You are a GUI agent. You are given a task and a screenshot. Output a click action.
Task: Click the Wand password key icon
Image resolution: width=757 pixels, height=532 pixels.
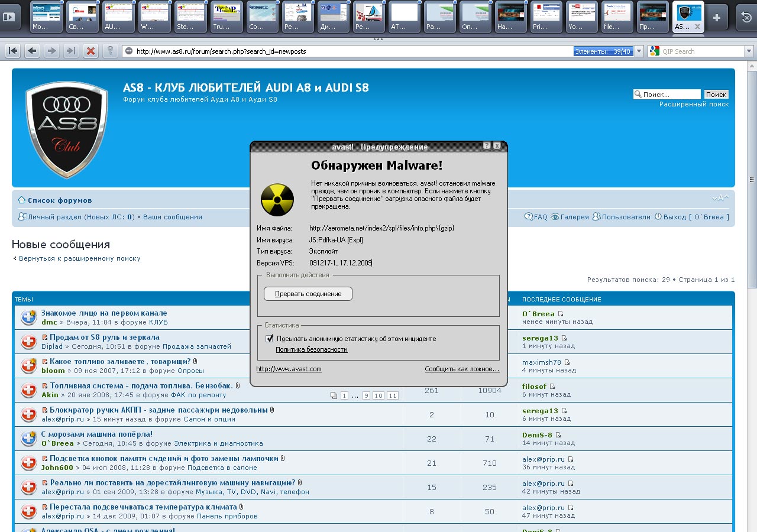point(109,51)
